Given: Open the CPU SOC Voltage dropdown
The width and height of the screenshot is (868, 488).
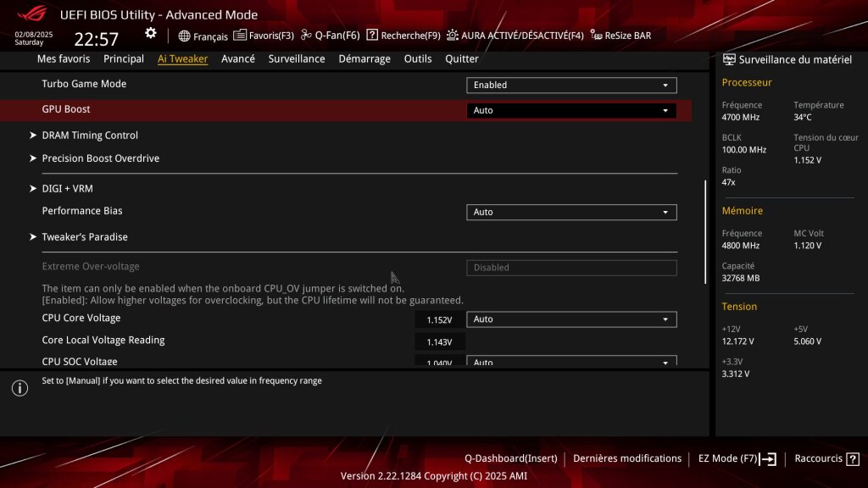Looking at the screenshot, I should click(x=571, y=361).
